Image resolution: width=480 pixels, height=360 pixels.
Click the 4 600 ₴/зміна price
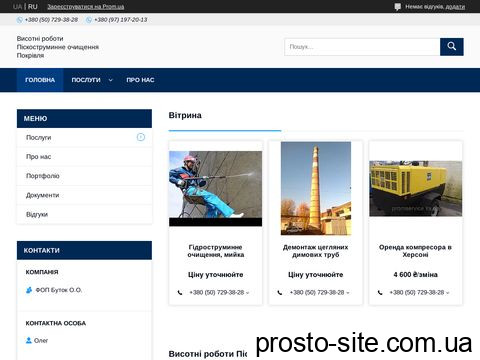(x=415, y=275)
